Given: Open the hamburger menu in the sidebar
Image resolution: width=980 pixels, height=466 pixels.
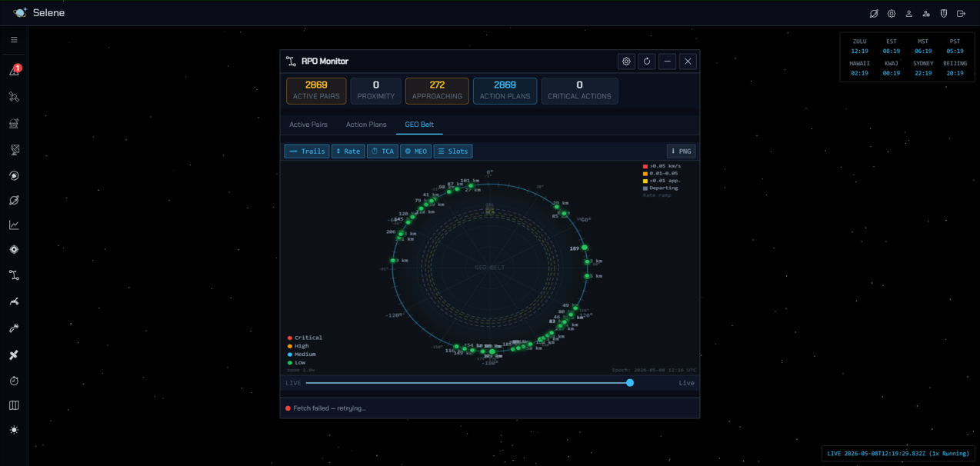Looking at the screenshot, I should point(14,40).
